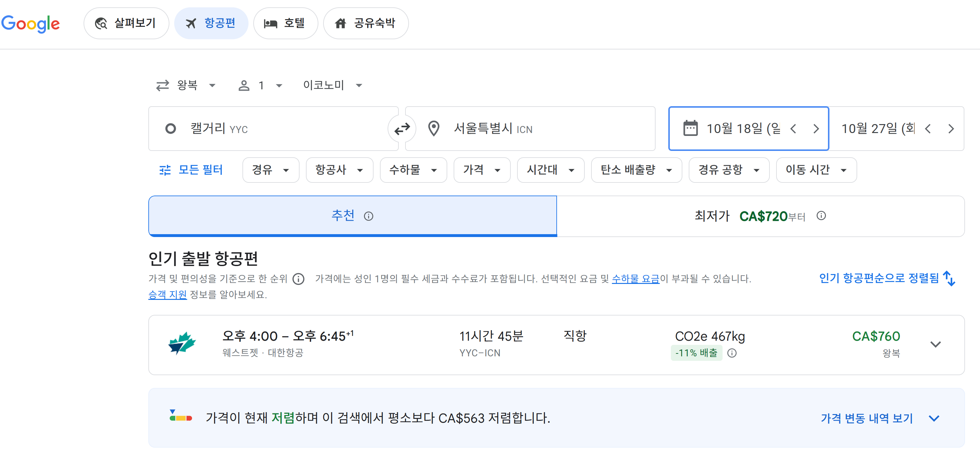Edit the 서울특별시 ICN destination field

[530, 129]
